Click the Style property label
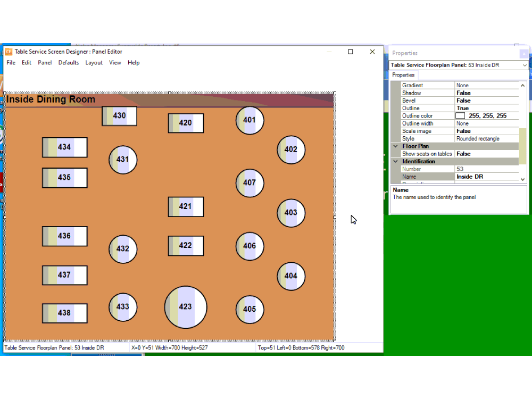The width and height of the screenshot is (532, 399). [408, 139]
